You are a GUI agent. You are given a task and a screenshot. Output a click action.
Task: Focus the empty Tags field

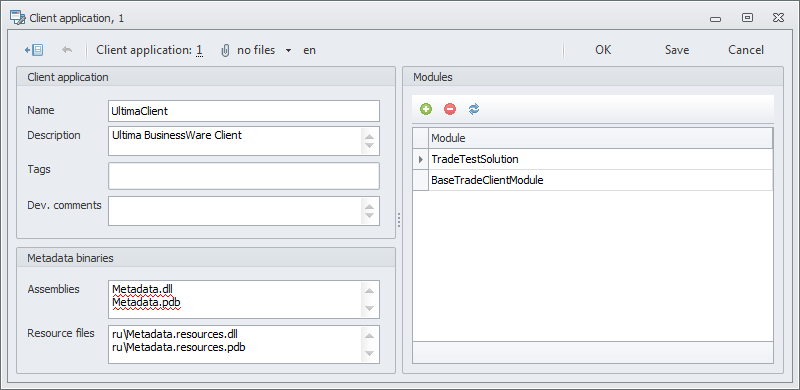pos(244,176)
